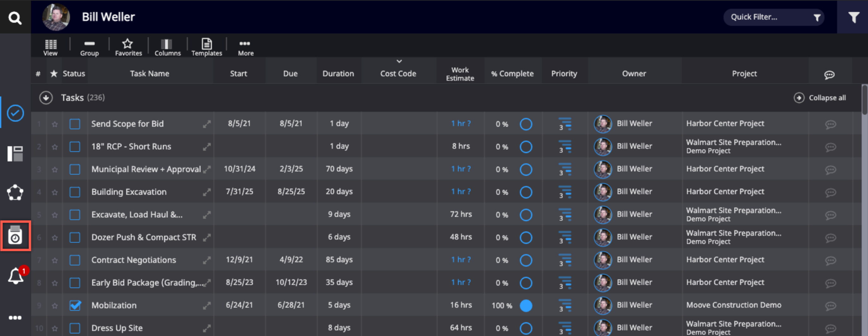Open the notifications bell icon
Image resolution: width=868 pixels, height=336 pixels.
[15, 276]
